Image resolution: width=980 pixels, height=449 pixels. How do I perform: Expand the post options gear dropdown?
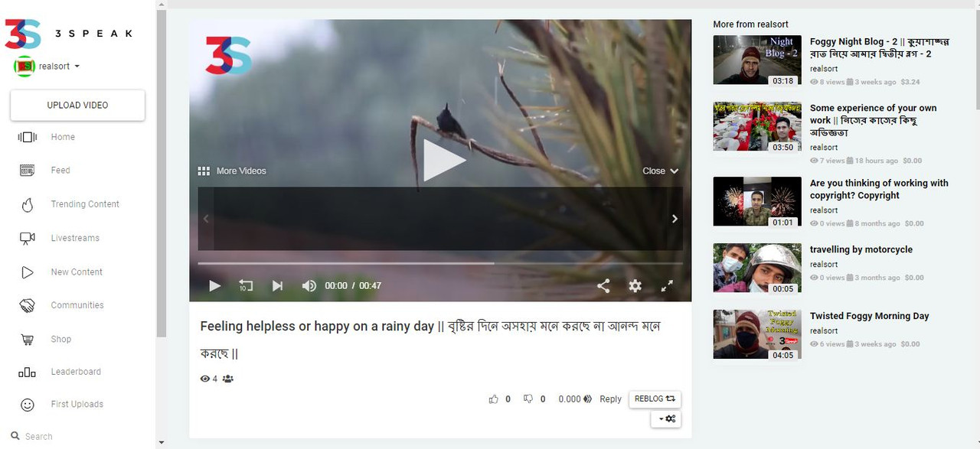(666, 418)
